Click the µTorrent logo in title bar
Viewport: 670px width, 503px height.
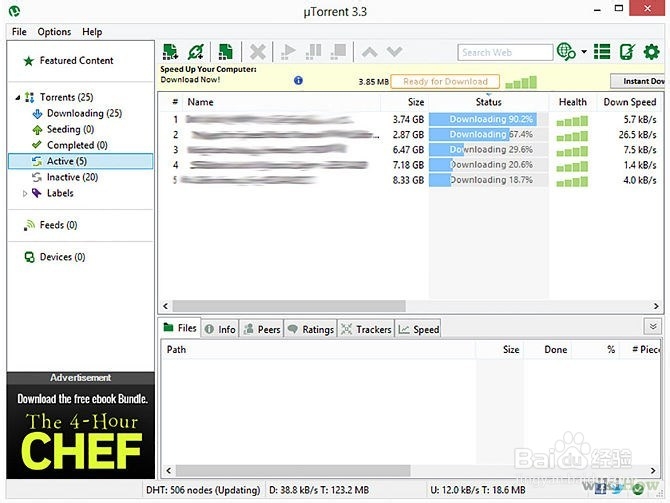click(x=15, y=11)
